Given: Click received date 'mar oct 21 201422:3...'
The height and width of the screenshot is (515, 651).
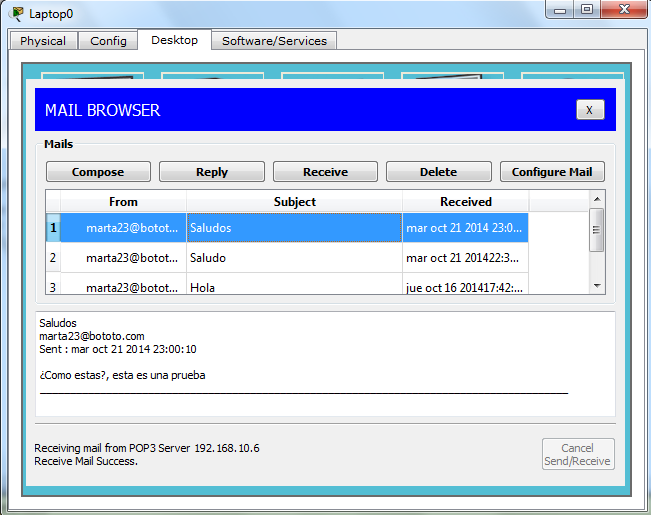Looking at the screenshot, I should pyautogui.click(x=465, y=258).
